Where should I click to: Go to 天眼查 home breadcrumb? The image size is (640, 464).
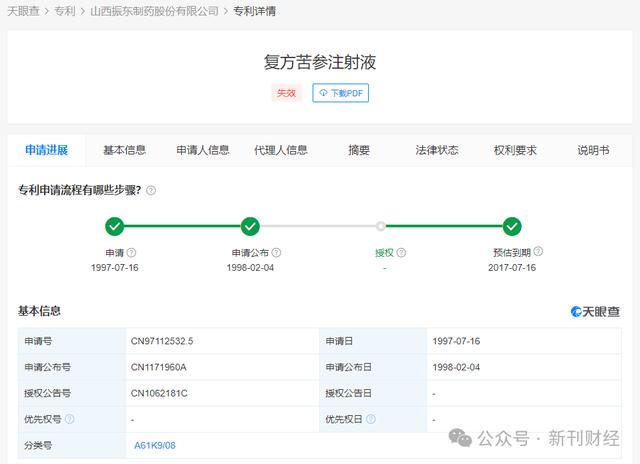23,11
